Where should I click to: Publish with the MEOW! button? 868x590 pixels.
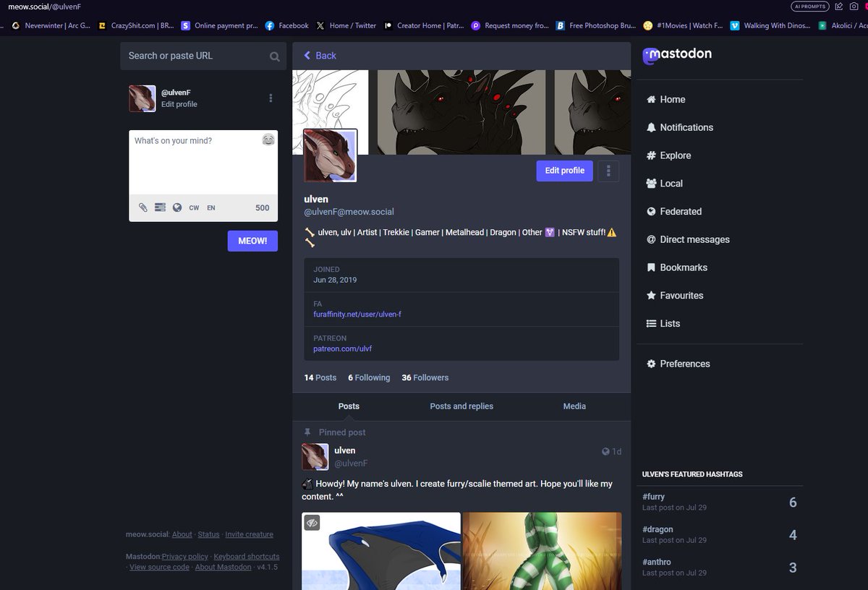tap(252, 241)
